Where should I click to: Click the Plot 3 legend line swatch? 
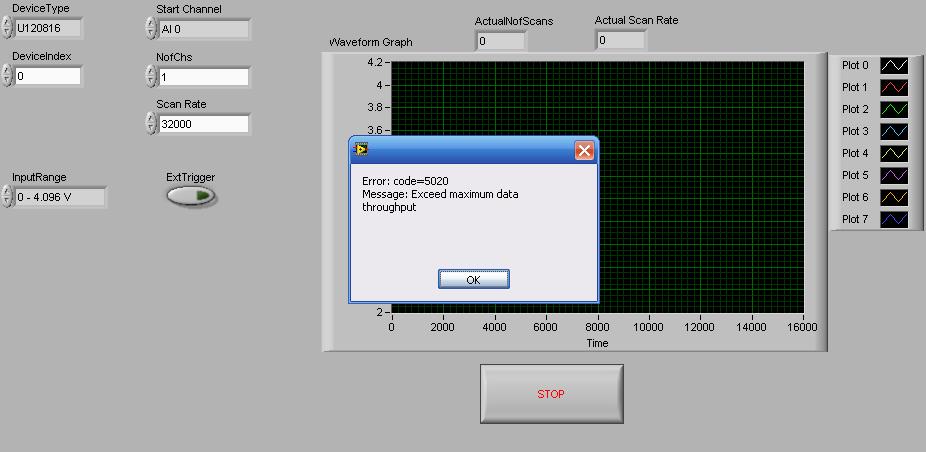click(894, 131)
